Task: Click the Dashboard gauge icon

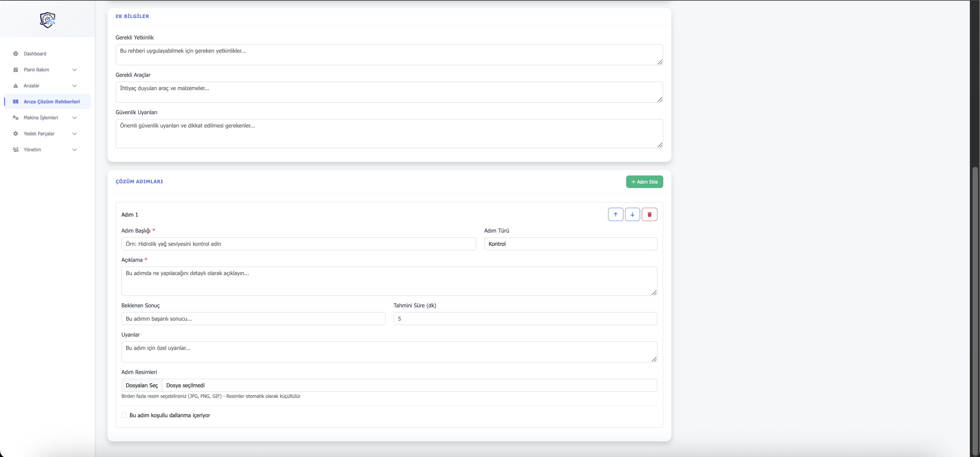Action: point(16,54)
